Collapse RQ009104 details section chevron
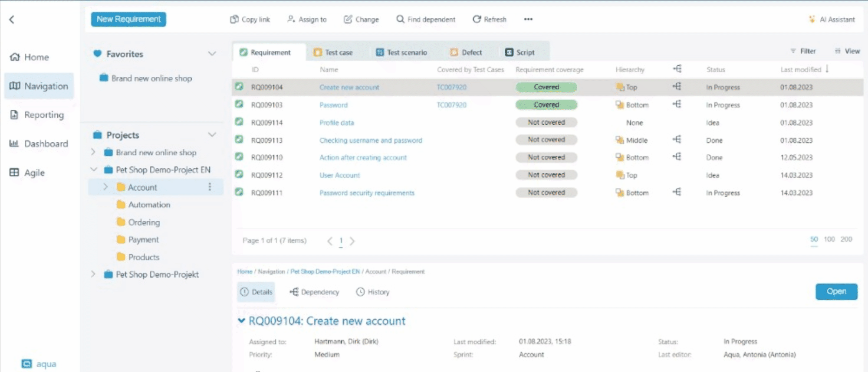This screenshot has height=372, width=868. 241,321
